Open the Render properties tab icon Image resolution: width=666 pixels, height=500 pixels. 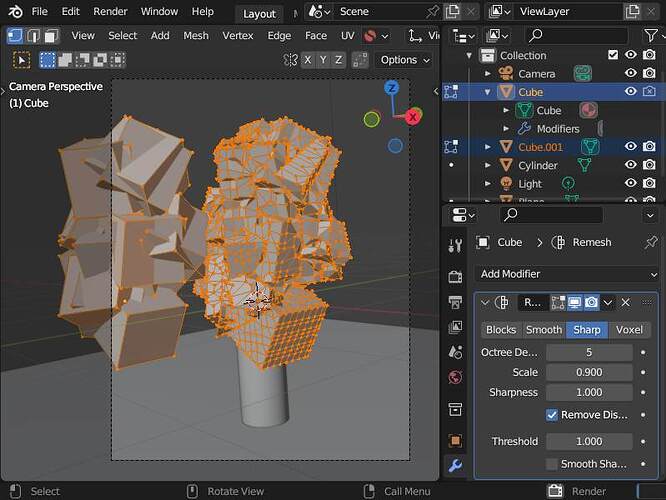click(455, 277)
